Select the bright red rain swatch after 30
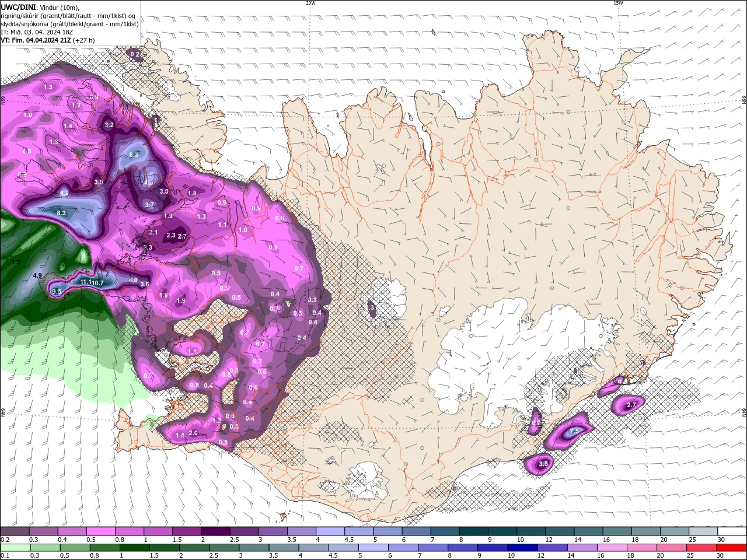Image resolution: width=747 pixels, height=560 pixels. click(x=732, y=548)
